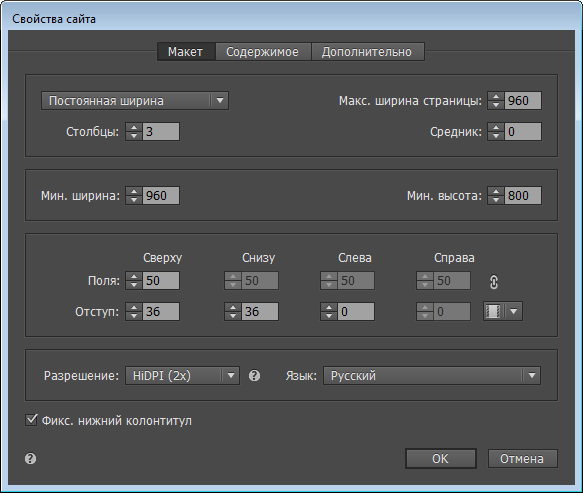Image resolution: width=583 pixels, height=493 pixels.
Task: Click the Отступ Слева field
Action: coord(356,312)
